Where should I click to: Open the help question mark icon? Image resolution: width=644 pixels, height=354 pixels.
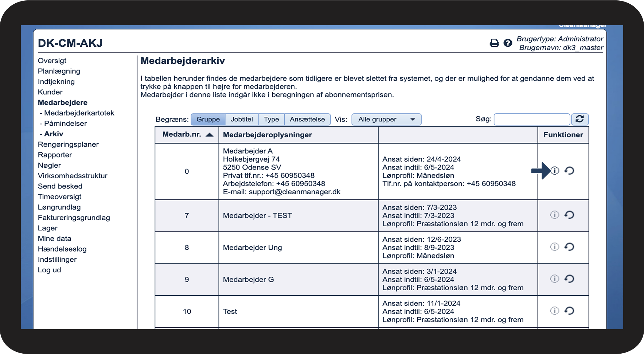point(508,43)
